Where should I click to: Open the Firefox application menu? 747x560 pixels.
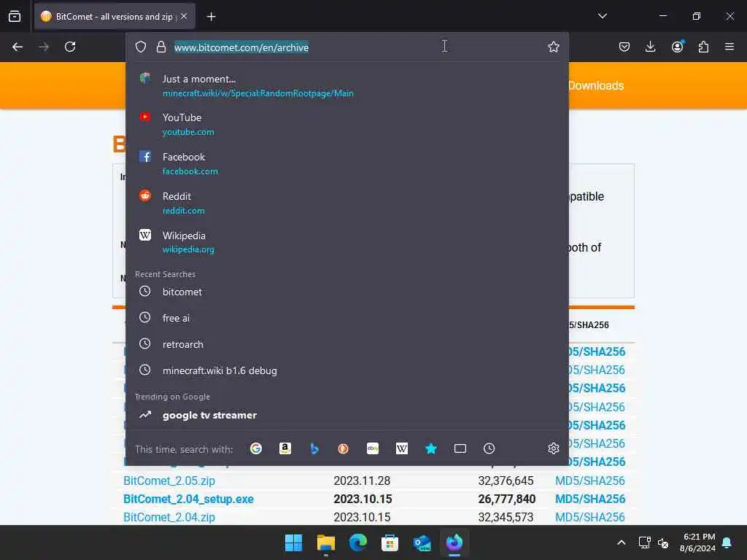pyautogui.click(x=729, y=47)
